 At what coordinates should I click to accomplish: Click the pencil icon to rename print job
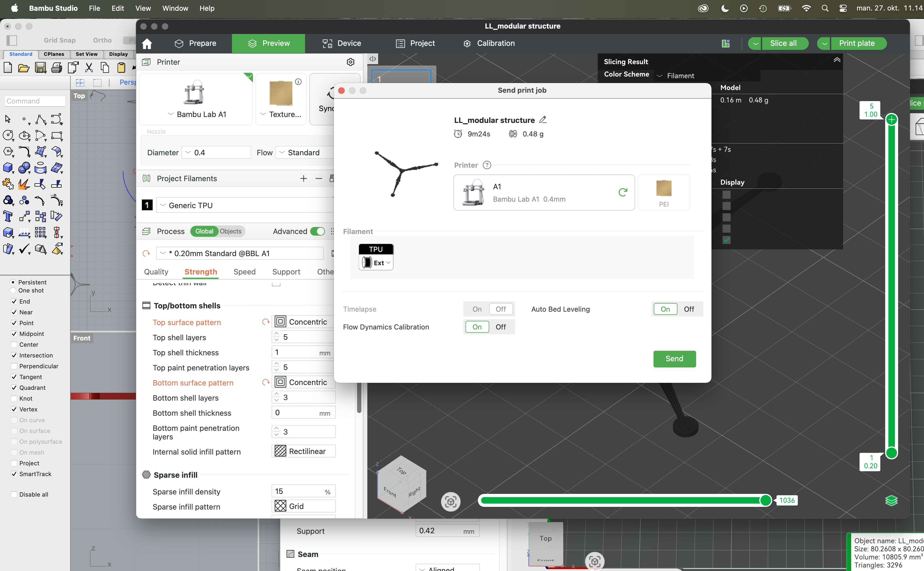point(543,120)
